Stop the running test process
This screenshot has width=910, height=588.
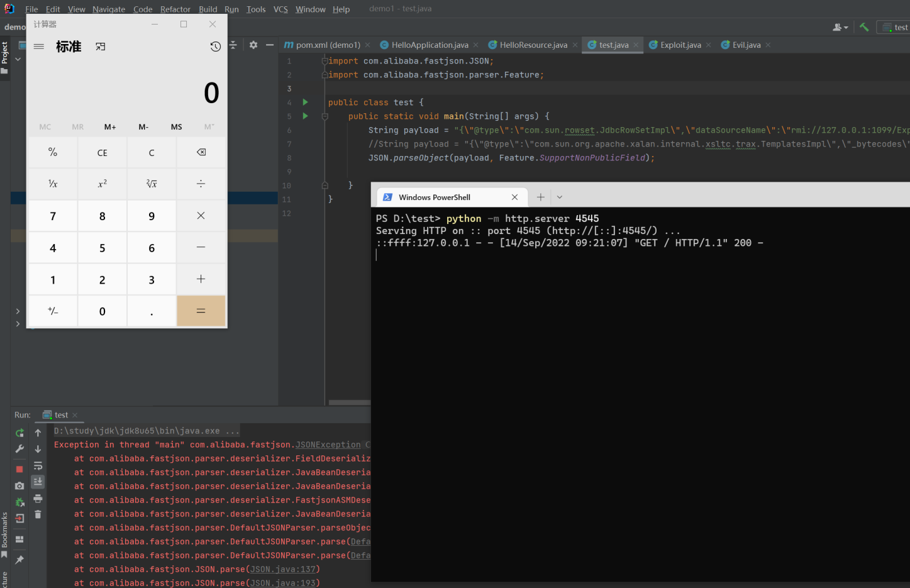(x=19, y=469)
